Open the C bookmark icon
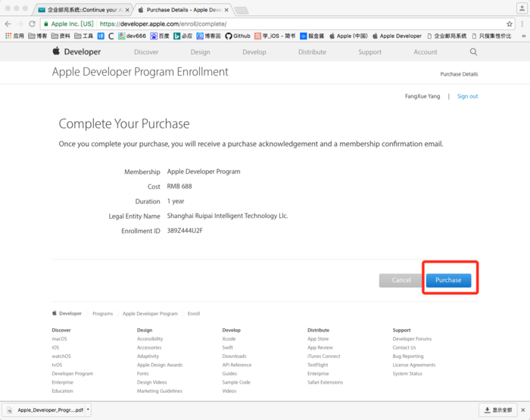This screenshot has width=530, height=420. tap(111, 36)
